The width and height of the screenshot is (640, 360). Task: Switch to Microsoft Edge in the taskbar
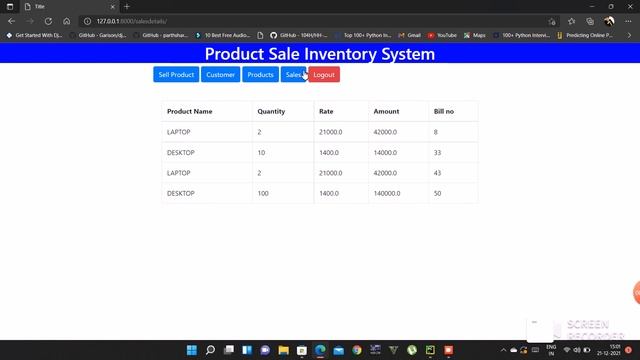tap(320, 350)
